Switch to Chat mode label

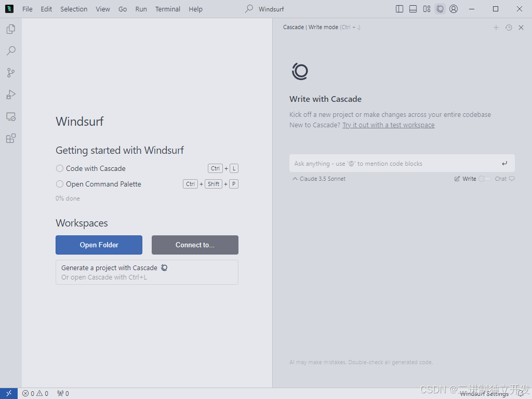point(500,179)
